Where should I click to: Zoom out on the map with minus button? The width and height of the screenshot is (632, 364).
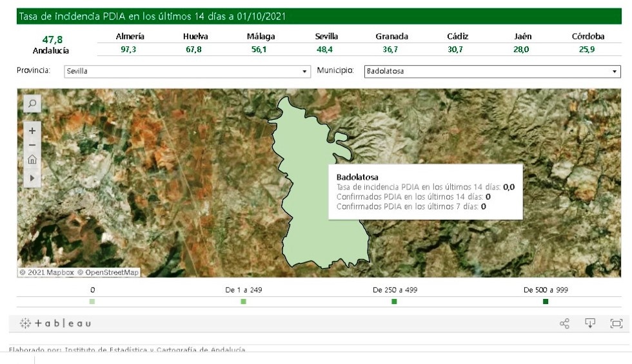point(32,145)
